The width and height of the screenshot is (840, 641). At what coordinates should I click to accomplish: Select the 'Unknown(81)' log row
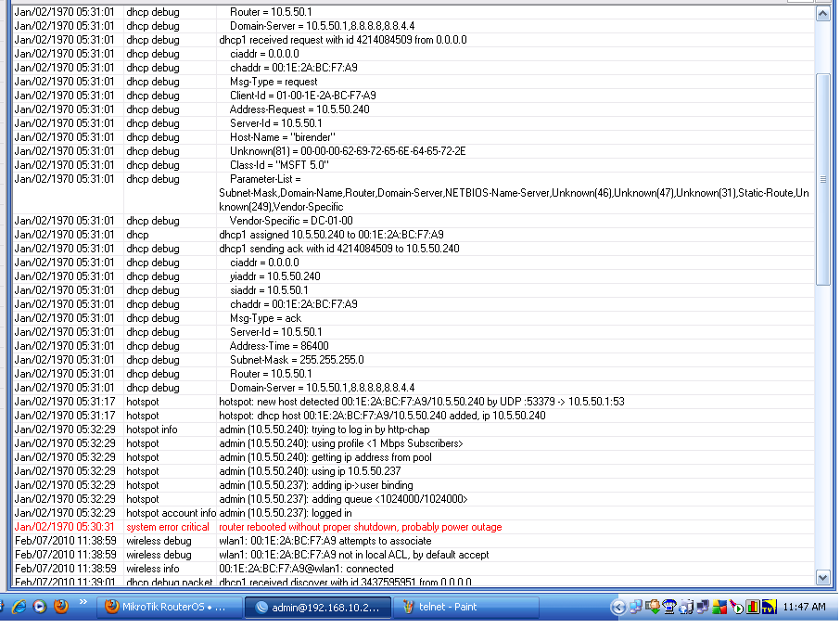(x=413, y=152)
